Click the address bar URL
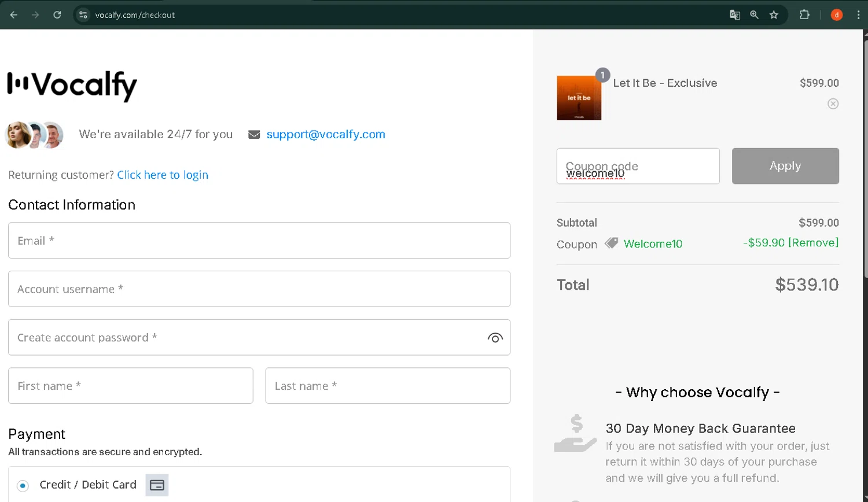This screenshot has width=868, height=502. click(135, 15)
